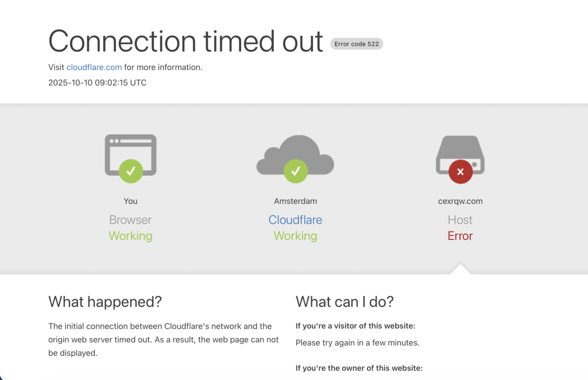
Task: Click the "What can I do?" heading
Action: click(x=345, y=301)
